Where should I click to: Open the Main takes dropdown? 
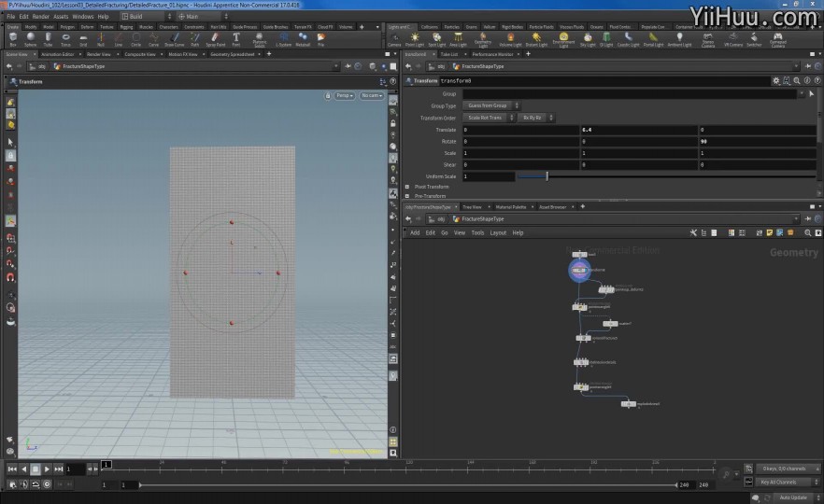pyautogui.click(x=203, y=16)
